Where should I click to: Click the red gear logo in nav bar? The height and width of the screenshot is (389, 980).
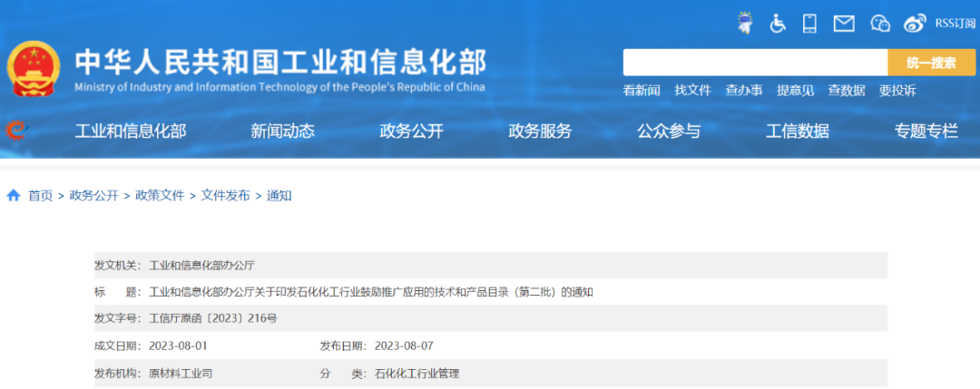(15, 131)
